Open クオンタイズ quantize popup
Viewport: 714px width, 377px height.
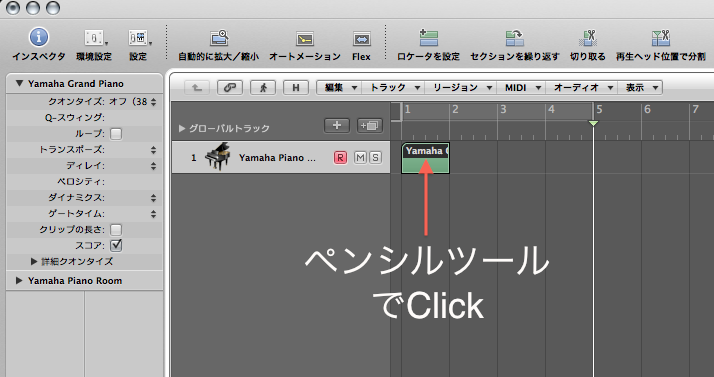pos(133,102)
